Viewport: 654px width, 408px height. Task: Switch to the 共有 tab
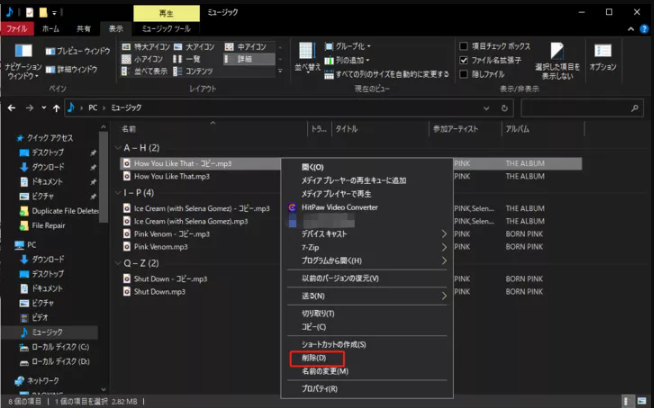point(83,28)
